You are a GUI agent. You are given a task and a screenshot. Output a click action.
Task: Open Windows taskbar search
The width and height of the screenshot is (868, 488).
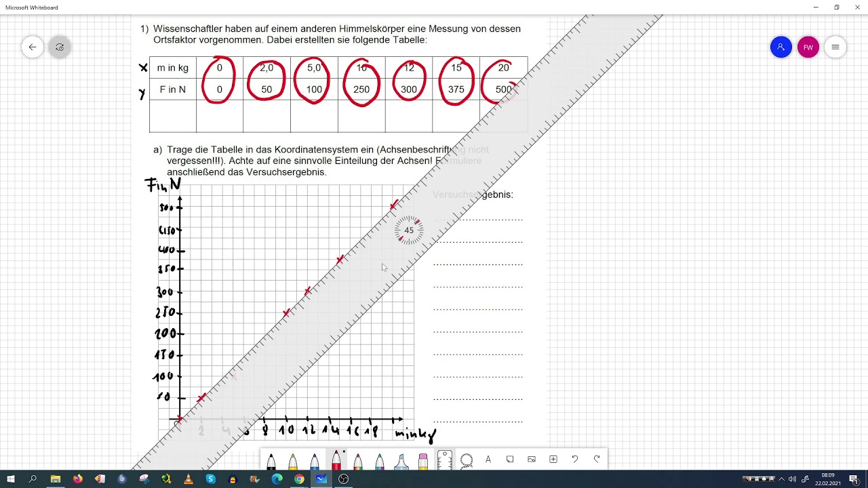click(33, 479)
